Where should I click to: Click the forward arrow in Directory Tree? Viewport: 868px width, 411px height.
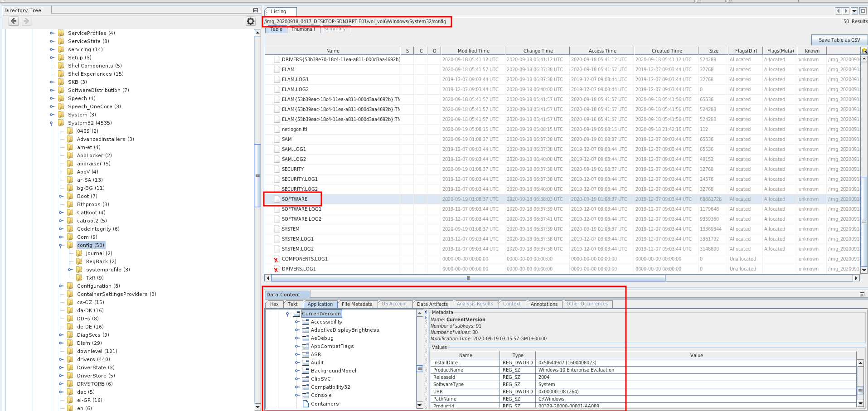26,21
